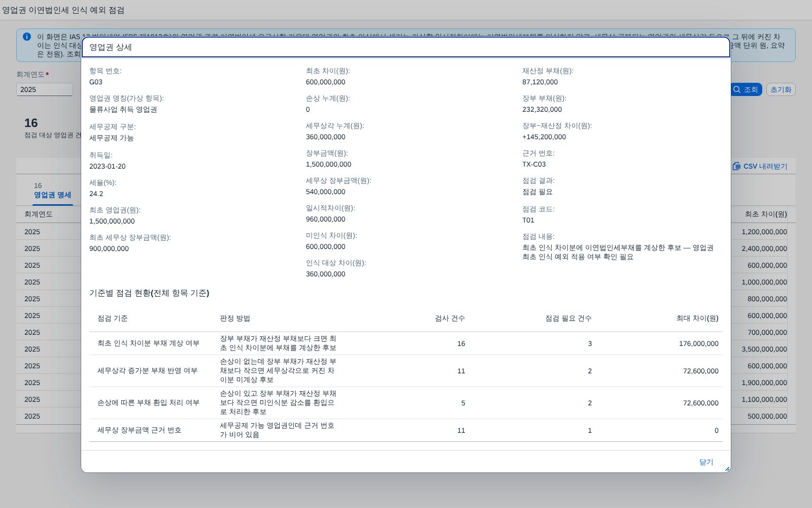Click the 영업권 상세 dialog title
Viewport: 812px width, 508px height.
[x=111, y=47]
